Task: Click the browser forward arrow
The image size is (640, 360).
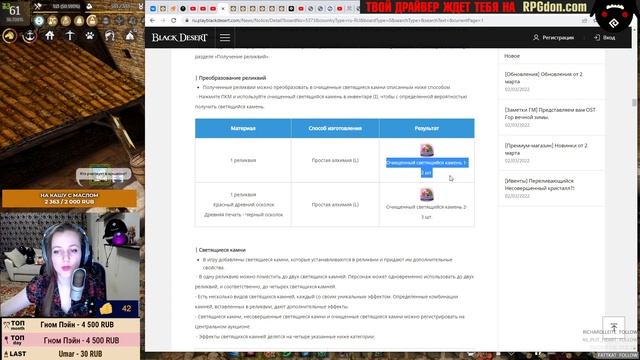Action: 163,20
